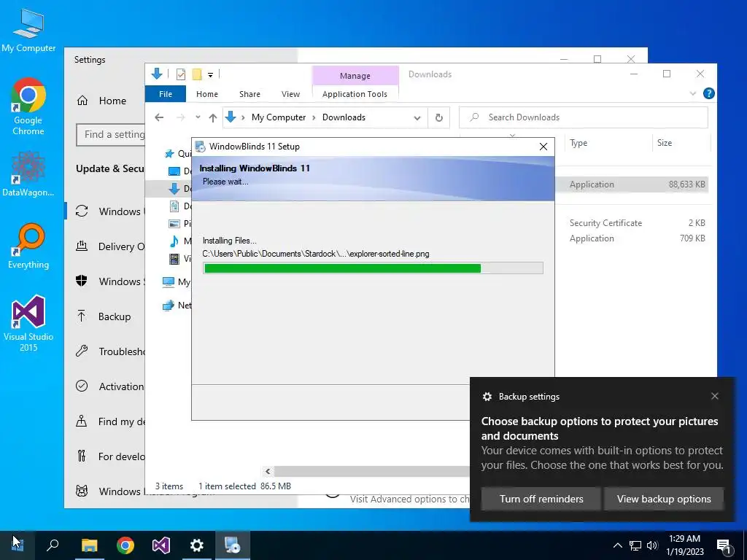Open Visual Studio from the taskbar
The image size is (747, 560).
point(161,545)
